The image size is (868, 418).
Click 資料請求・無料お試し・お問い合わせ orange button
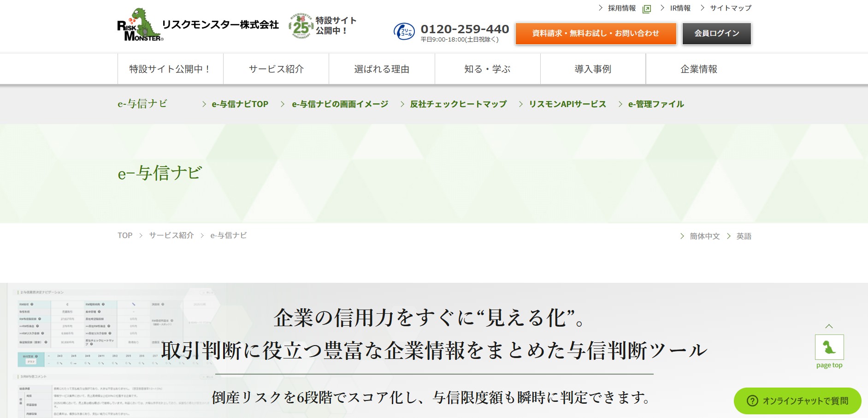click(596, 33)
